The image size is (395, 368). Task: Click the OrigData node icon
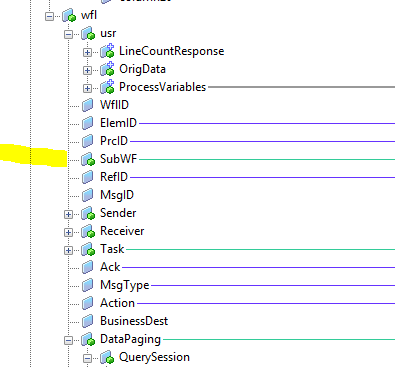107,69
